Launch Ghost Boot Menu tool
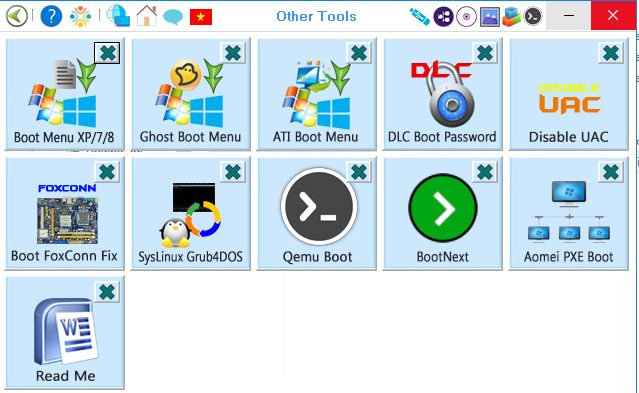639x393 pixels. pos(191,94)
